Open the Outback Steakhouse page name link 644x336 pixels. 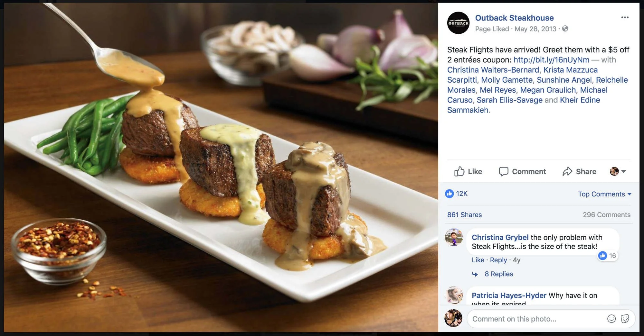click(514, 18)
